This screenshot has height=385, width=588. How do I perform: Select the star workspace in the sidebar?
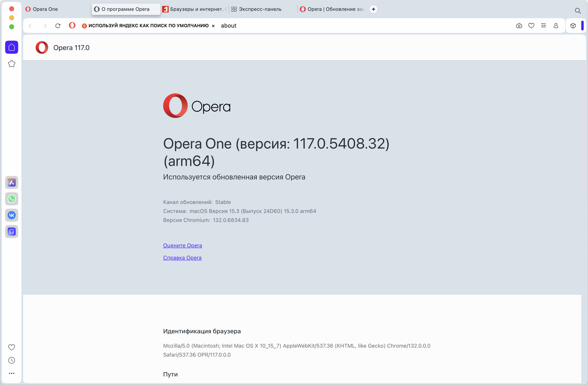[12, 64]
